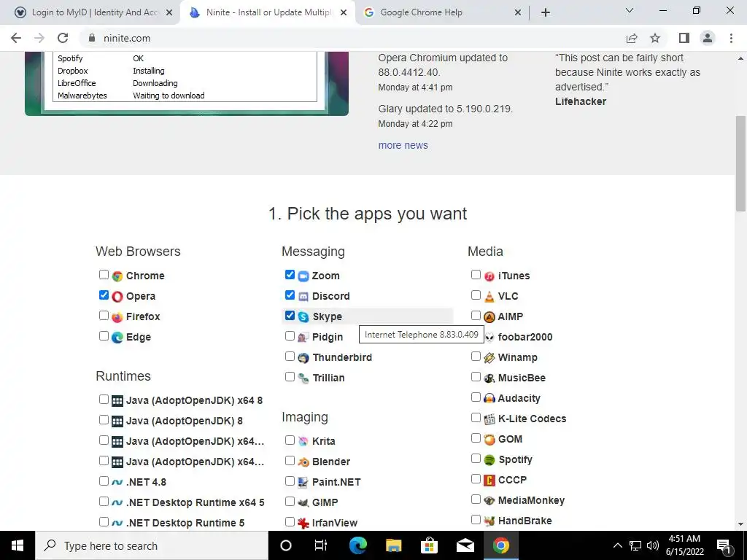The image size is (747, 560).
Task: Click the HandBrake icon
Action: (489, 521)
